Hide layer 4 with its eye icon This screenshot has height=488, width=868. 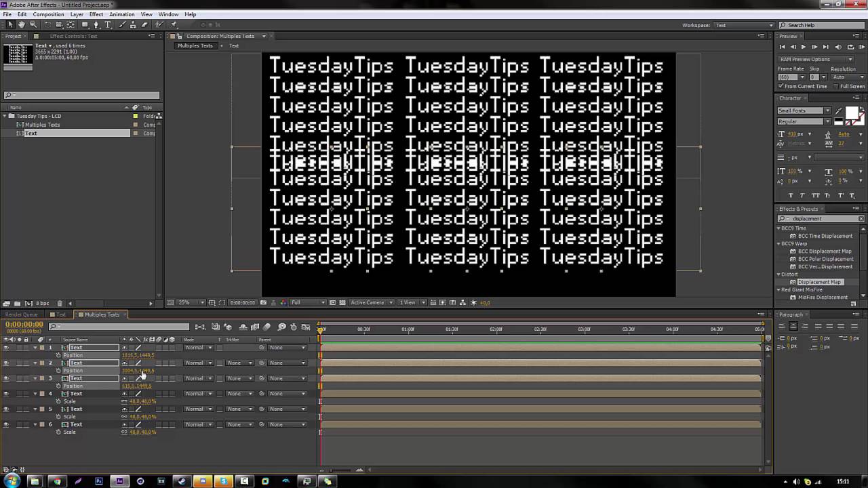coord(6,394)
